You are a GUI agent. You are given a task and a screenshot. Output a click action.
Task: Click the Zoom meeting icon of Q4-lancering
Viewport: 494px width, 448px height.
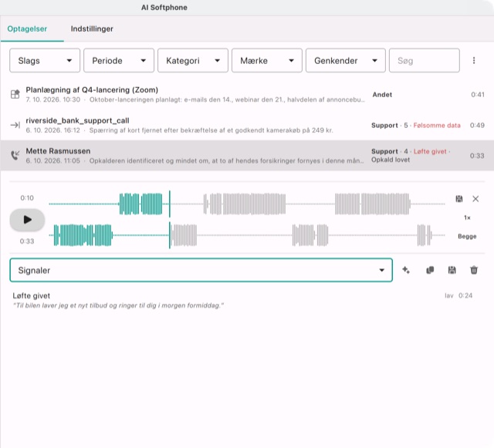click(x=15, y=94)
